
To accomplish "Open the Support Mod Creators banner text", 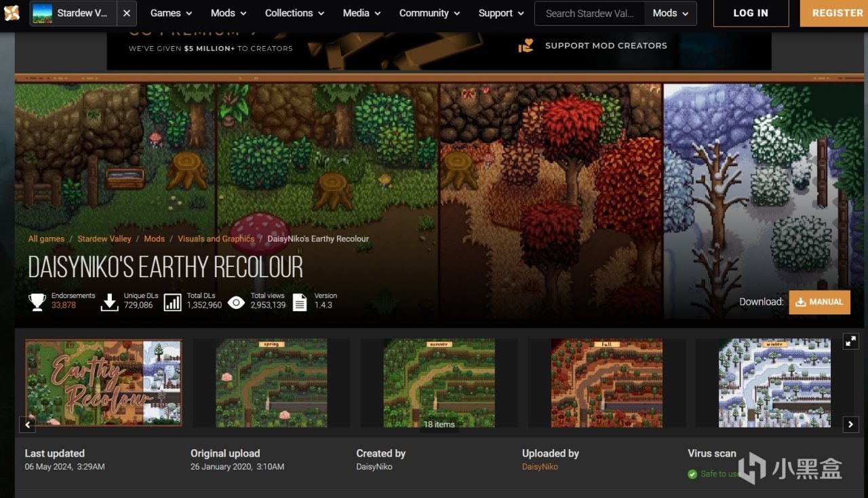I will point(606,45).
